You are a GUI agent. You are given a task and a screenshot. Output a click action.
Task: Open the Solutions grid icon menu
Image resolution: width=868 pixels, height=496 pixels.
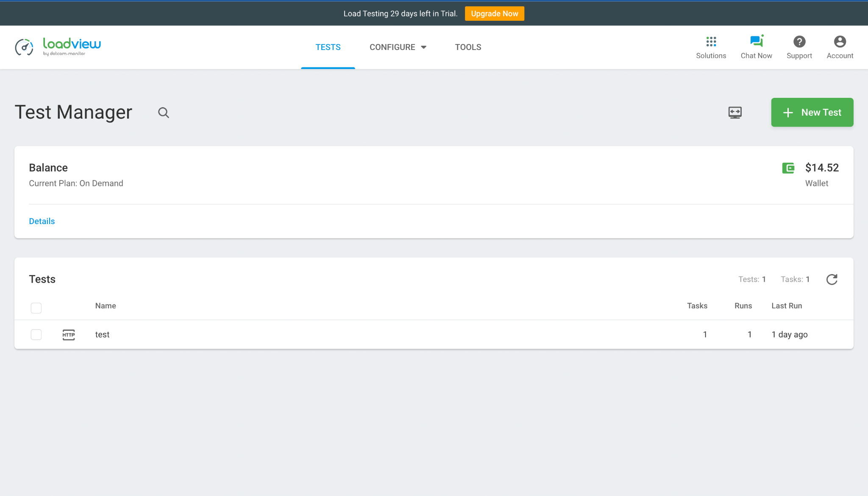711,42
